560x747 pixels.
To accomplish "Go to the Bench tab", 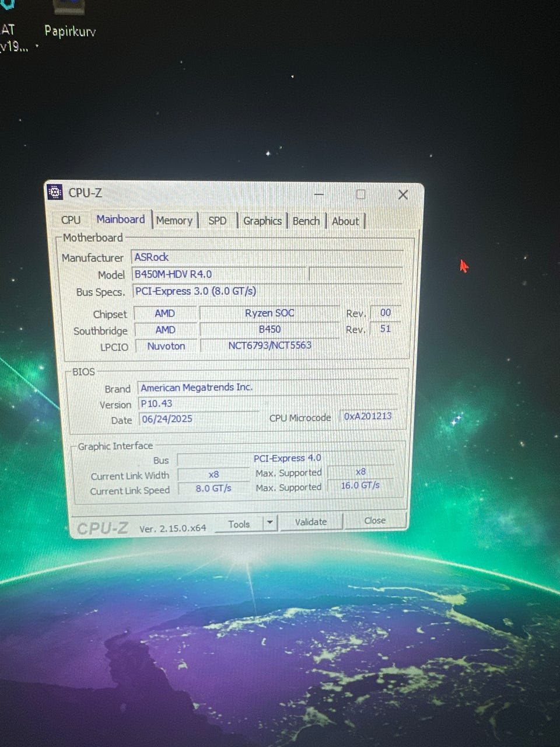I will 306,221.
